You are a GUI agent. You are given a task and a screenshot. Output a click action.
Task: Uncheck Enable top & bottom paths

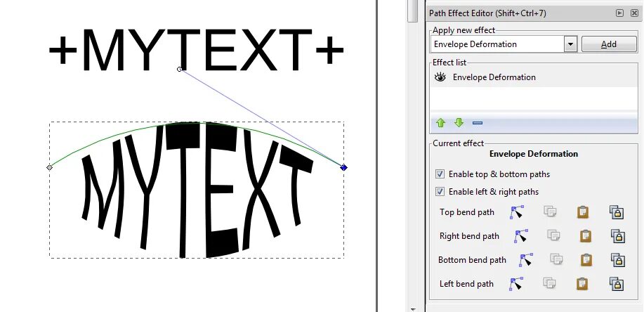click(440, 174)
